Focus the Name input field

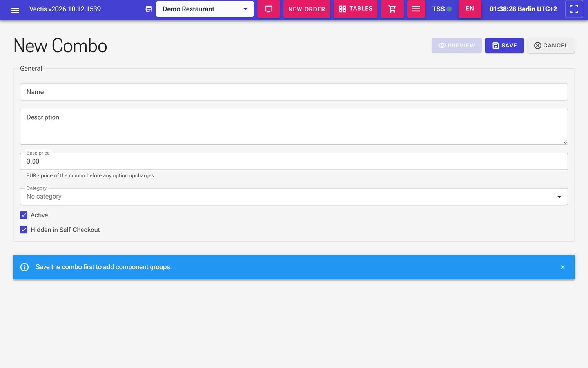point(294,92)
